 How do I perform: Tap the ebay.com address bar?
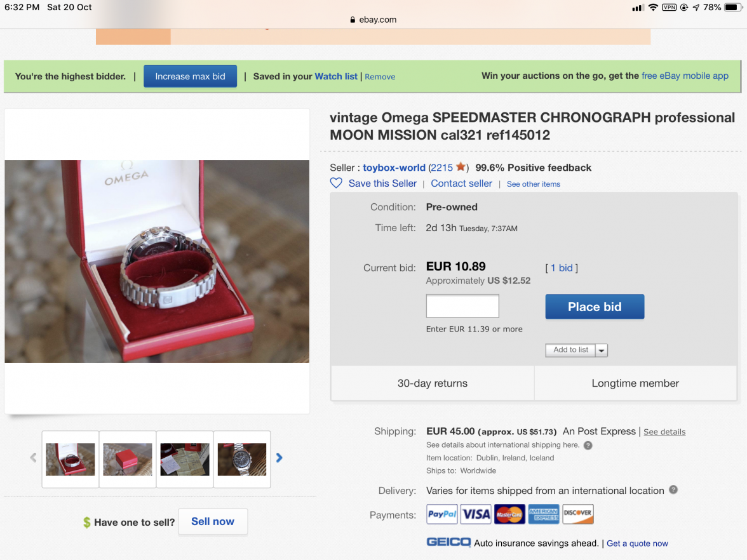pyautogui.click(x=373, y=20)
